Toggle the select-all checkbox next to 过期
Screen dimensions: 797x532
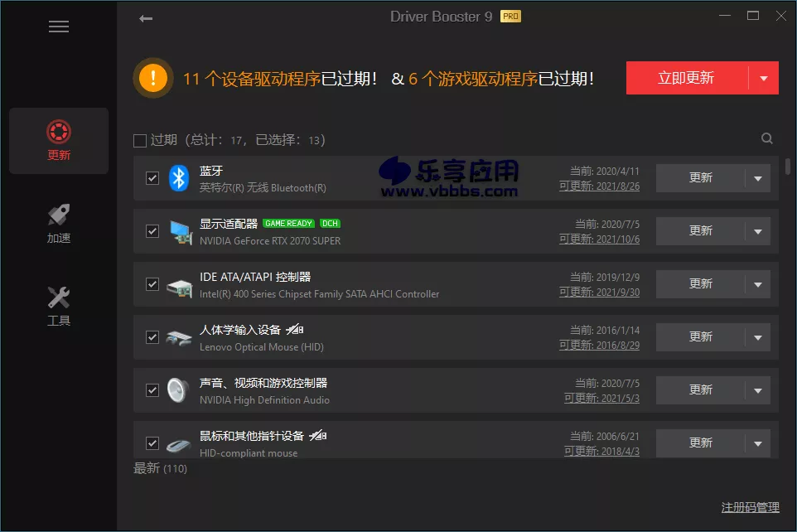pyautogui.click(x=139, y=140)
